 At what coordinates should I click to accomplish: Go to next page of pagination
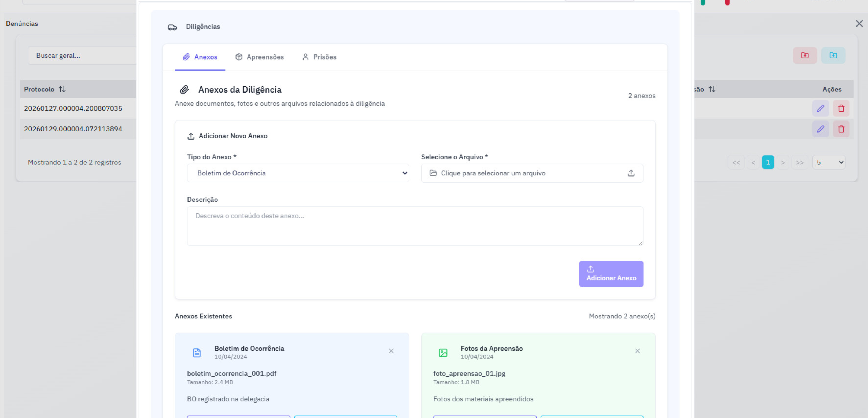point(783,163)
